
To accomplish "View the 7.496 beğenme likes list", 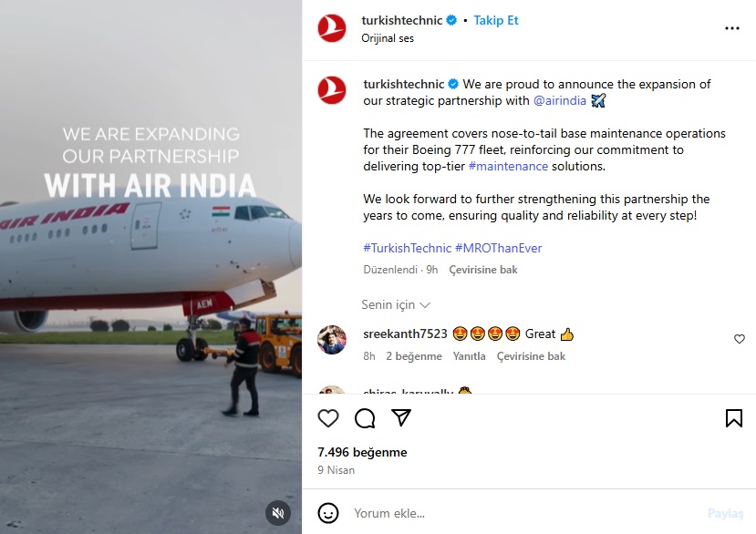I will pyautogui.click(x=362, y=452).
